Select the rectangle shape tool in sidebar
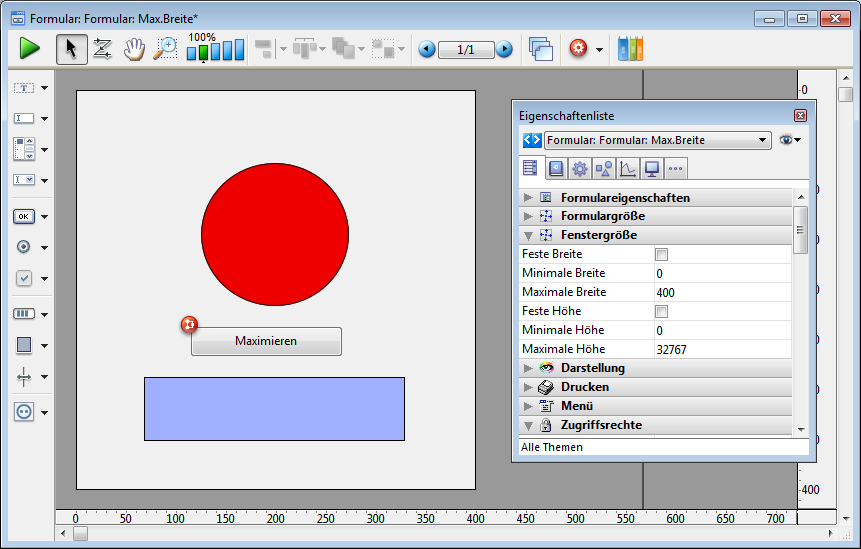 click(24, 345)
